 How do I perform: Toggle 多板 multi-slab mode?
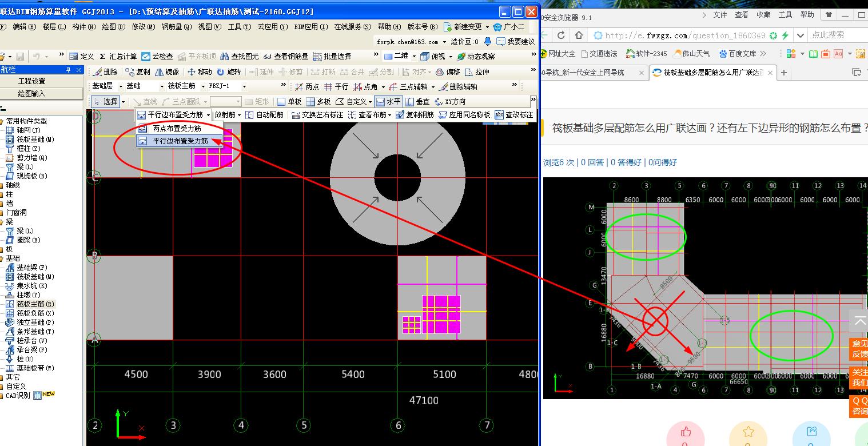point(318,102)
